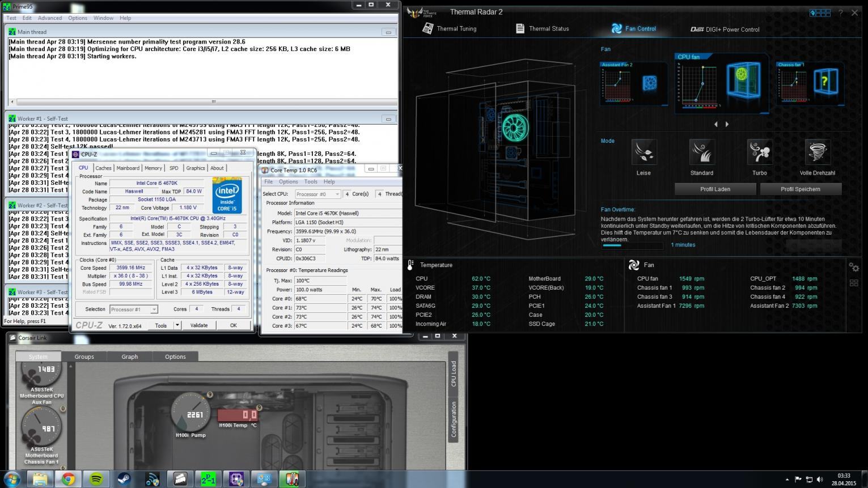
Task: Show previous fan with left arrow
Action: [x=715, y=124]
